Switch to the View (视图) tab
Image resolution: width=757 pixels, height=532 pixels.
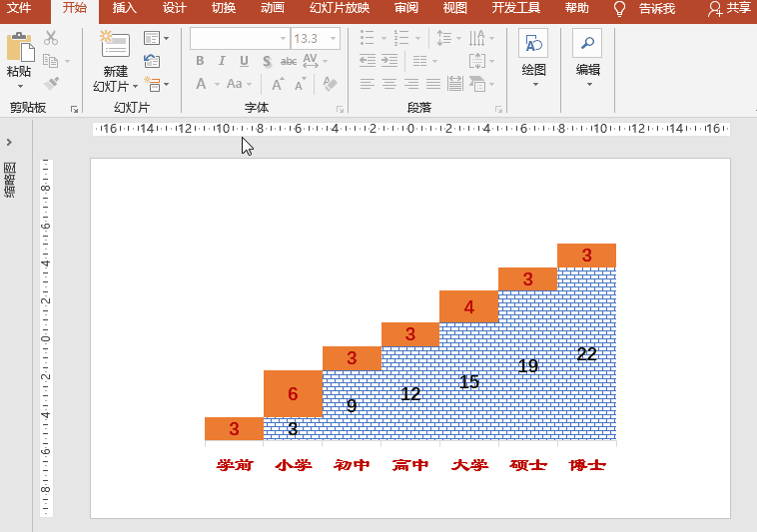pos(454,8)
